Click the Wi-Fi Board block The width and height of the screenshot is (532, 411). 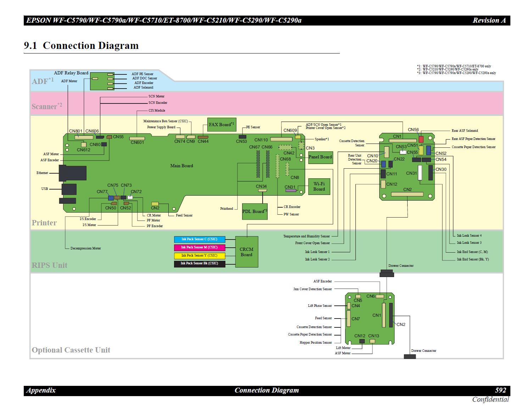tap(319, 187)
